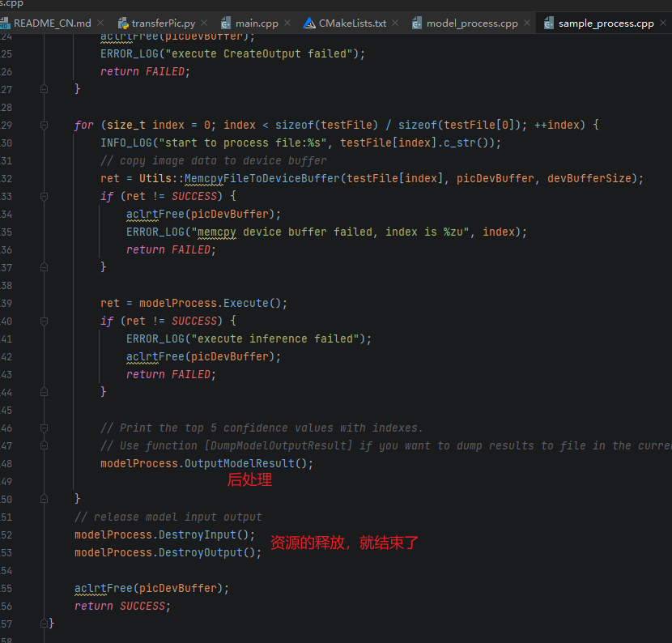Switch to the README_CN.md tab
672x643 pixels.
(53, 23)
